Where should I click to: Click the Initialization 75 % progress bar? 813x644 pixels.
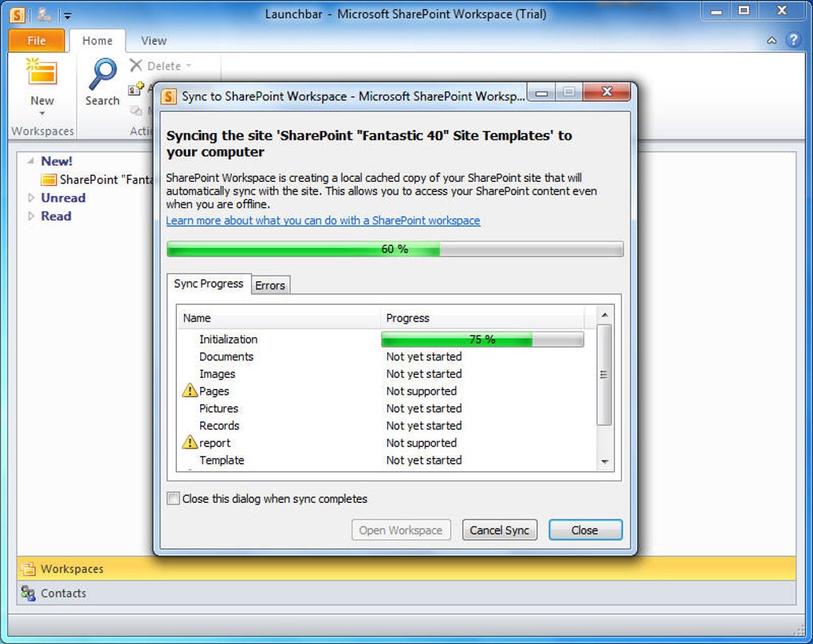(x=482, y=339)
